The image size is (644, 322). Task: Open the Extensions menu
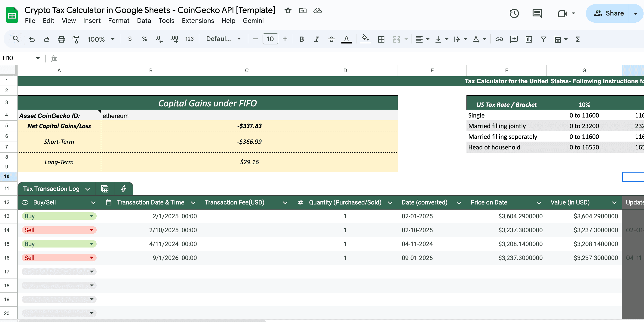coord(198,21)
